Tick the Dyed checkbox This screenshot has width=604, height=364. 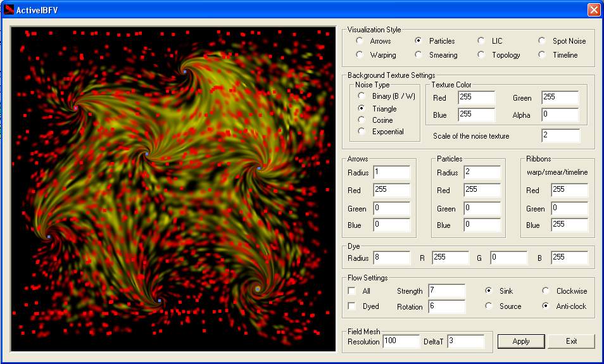click(x=352, y=306)
